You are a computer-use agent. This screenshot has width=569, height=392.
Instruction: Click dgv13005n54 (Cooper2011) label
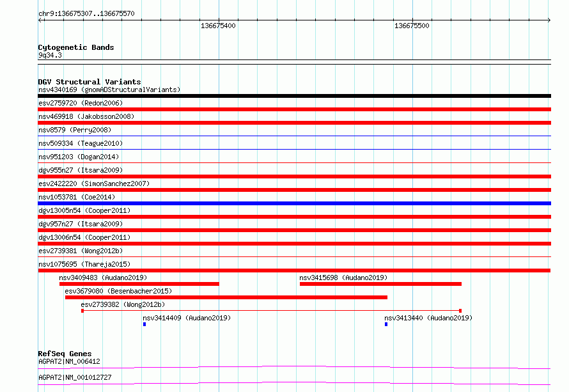coord(84,210)
